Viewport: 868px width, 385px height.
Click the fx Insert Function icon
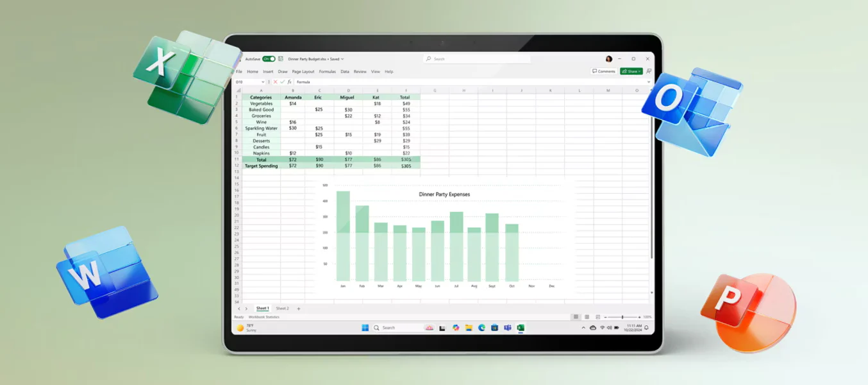coord(290,82)
